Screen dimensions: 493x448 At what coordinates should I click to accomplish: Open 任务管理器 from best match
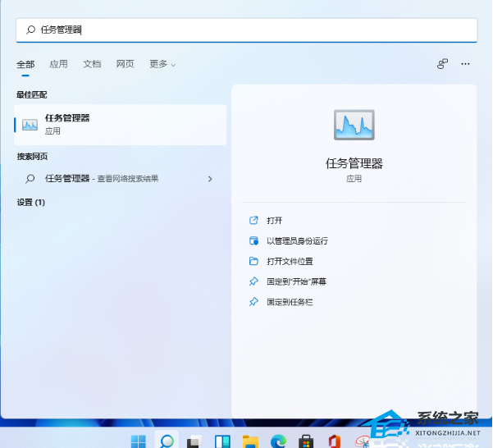(120, 125)
